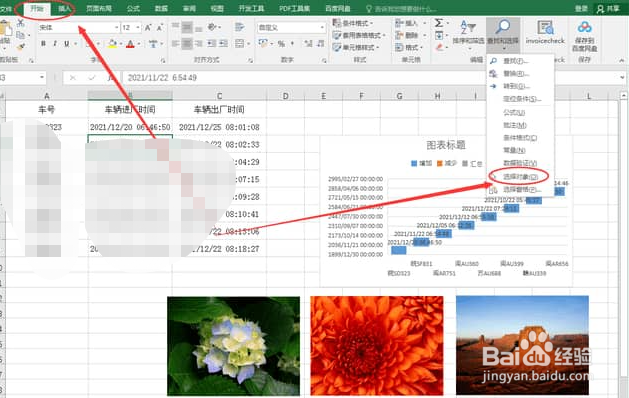Click the Increase Indent icon

pyautogui.click(x=223, y=43)
